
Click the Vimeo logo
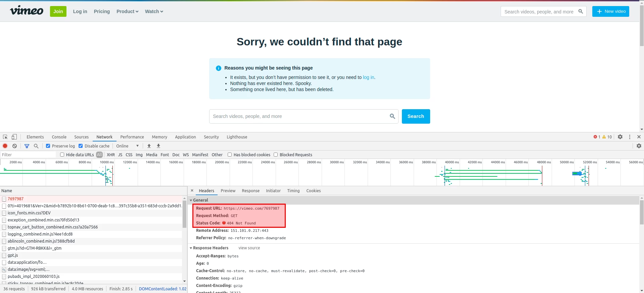pyautogui.click(x=27, y=11)
